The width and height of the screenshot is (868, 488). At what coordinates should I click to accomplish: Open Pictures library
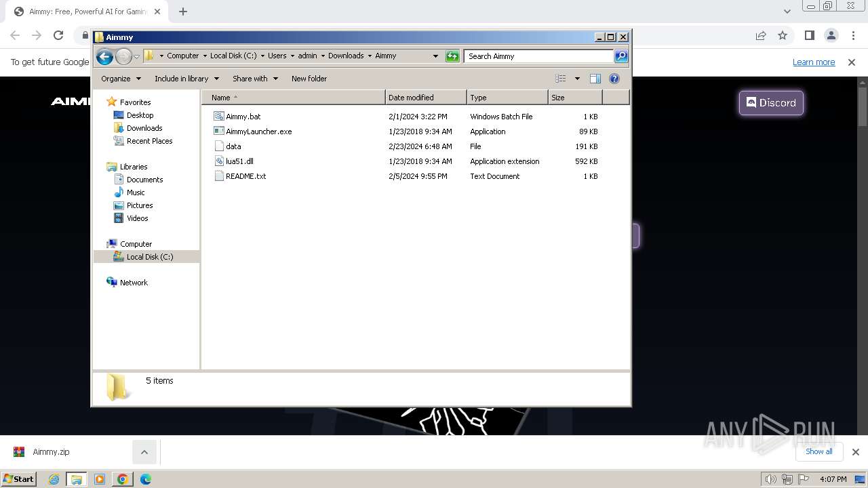(x=140, y=205)
